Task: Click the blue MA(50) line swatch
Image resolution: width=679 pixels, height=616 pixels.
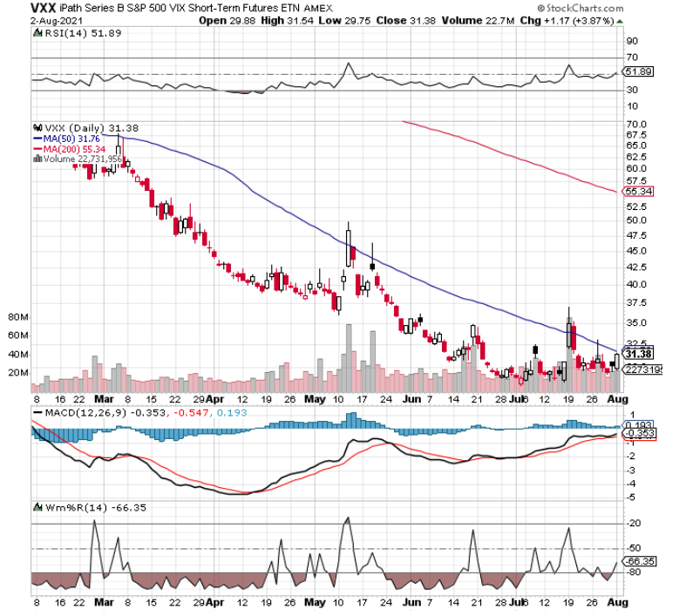Action: [37, 139]
